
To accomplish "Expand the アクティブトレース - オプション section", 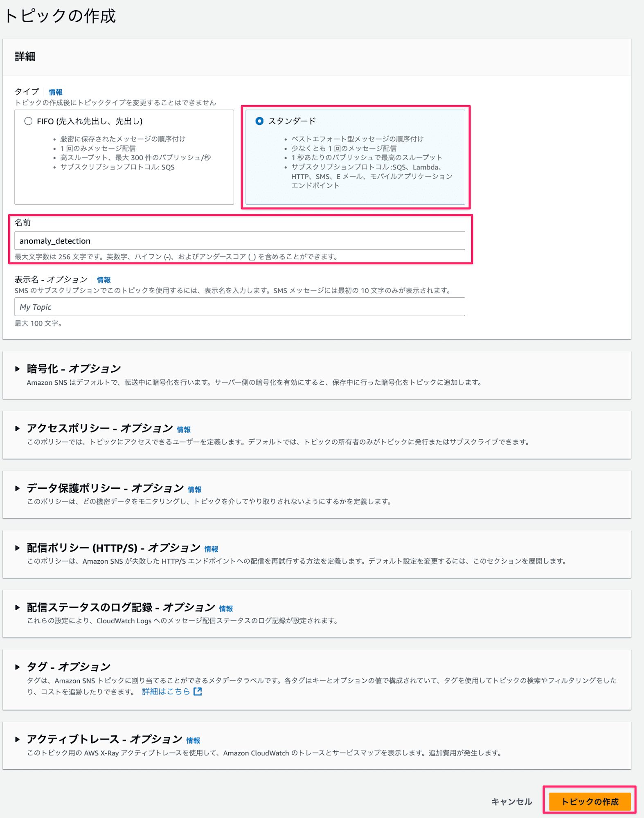I will tap(17, 739).
